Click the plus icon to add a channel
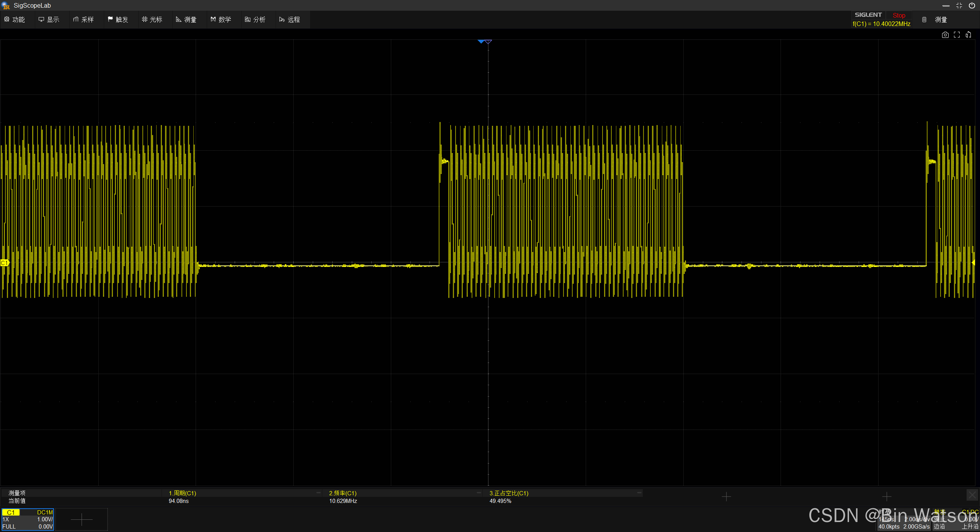This screenshot has width=980, height=532. (x=82, y=520)
